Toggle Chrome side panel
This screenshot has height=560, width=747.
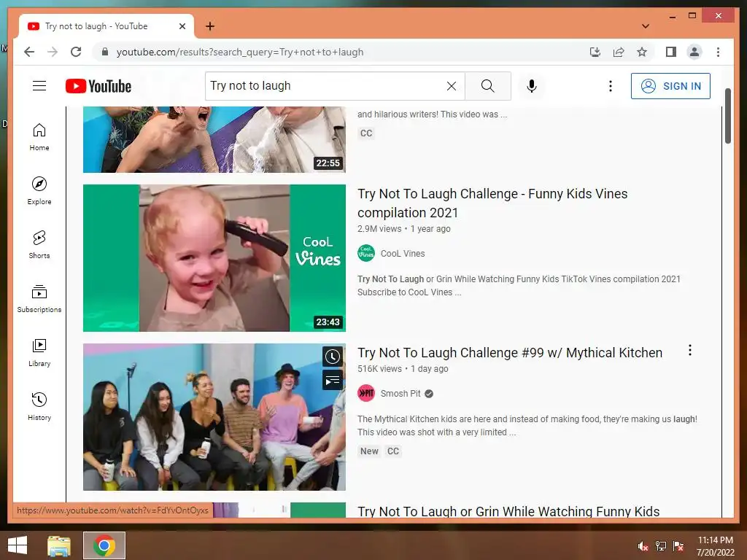point(671,52)
